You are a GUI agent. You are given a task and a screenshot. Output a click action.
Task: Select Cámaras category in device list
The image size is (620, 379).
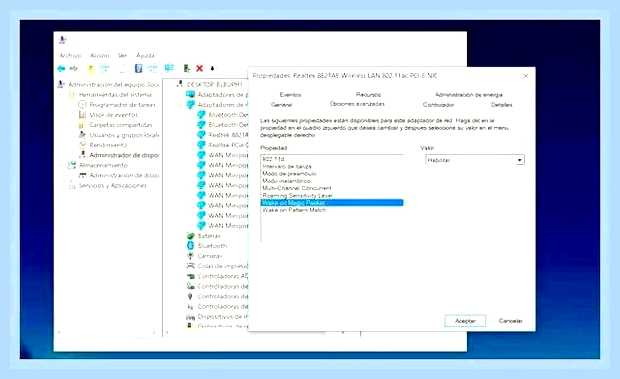[x=210, y=256]
